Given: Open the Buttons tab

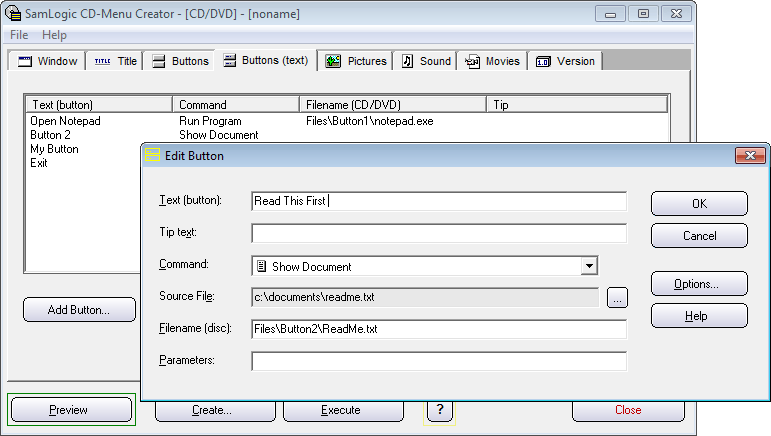Looking at the screenshot, I should 179,61.
